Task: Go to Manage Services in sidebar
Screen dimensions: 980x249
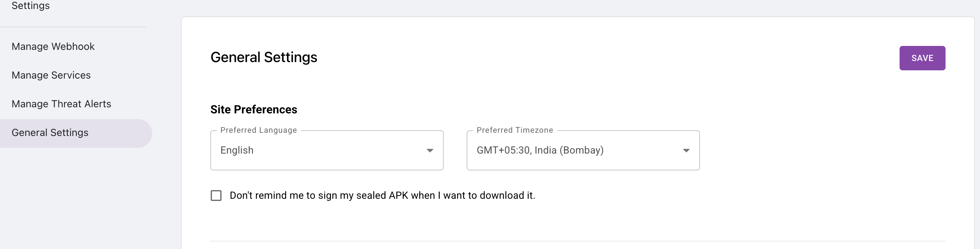Action: click(51, 75)
